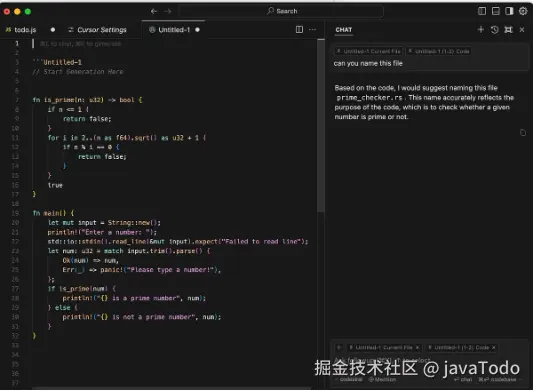This screenshot has height=391, width=533.
Task: Toggle the bottom panel layout icon
Action: tap(496, 11)
